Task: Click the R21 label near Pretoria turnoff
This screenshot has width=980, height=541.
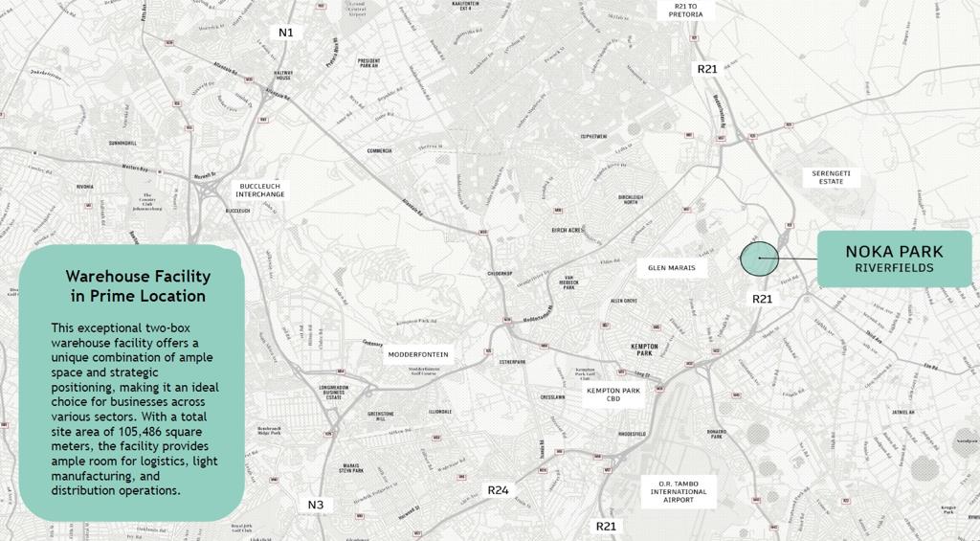Action: pyautogui.click(x=707, y=69)
